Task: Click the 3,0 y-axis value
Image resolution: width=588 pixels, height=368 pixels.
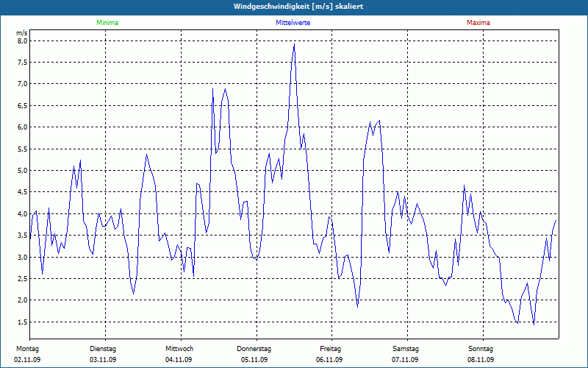Action: [23, 257]
